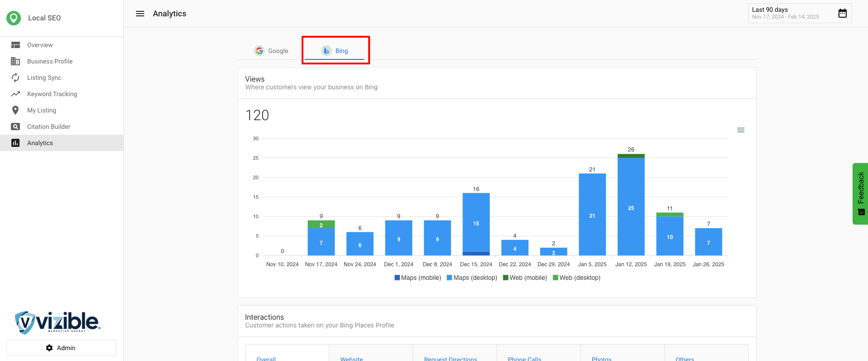This screenshot has width=868, height=361.
Task: Open the hamburger navigation menu icon
Action: (x=140, y=14)
